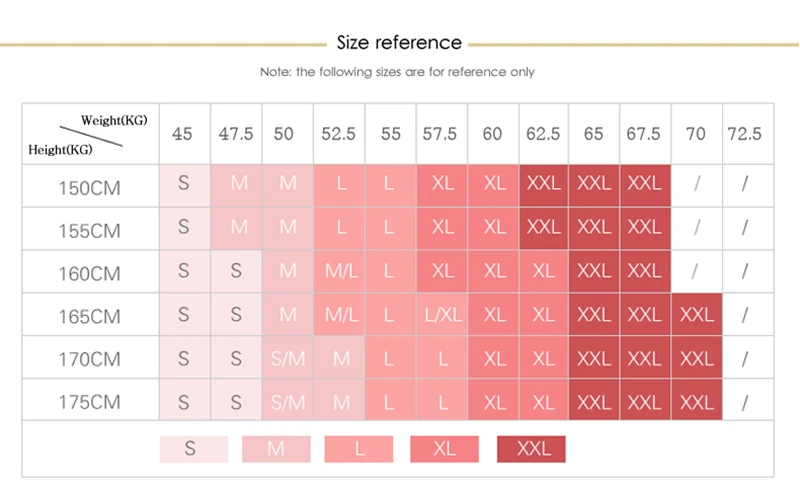Select the L legend color swatch
Viewport: 800px width, 486px height.
[359, 449]
